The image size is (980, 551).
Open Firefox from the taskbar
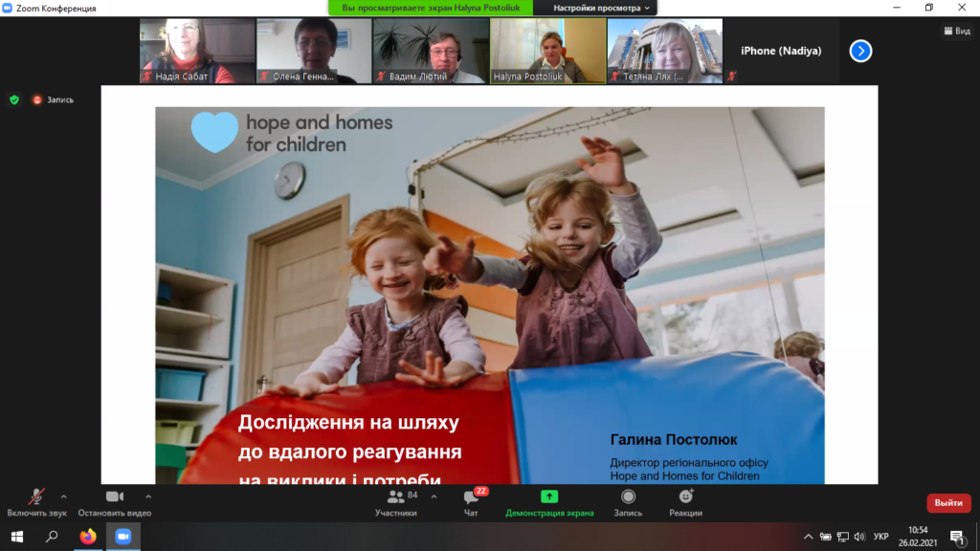coord(88,537)
